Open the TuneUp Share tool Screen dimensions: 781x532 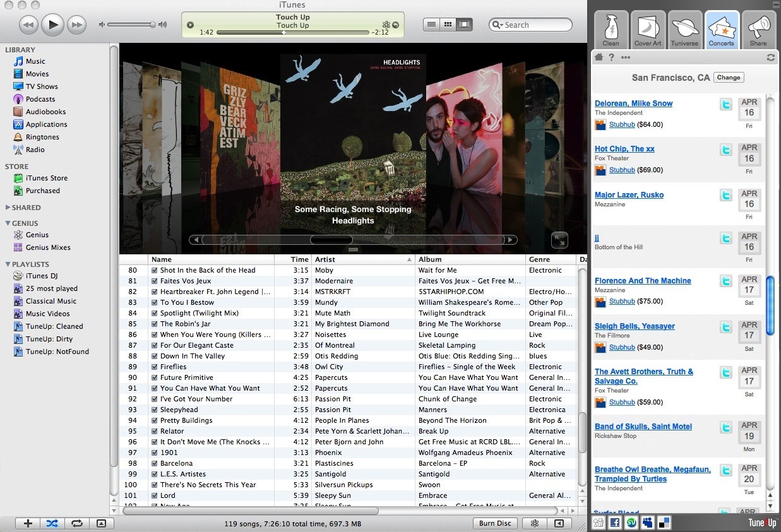point(758,29)
